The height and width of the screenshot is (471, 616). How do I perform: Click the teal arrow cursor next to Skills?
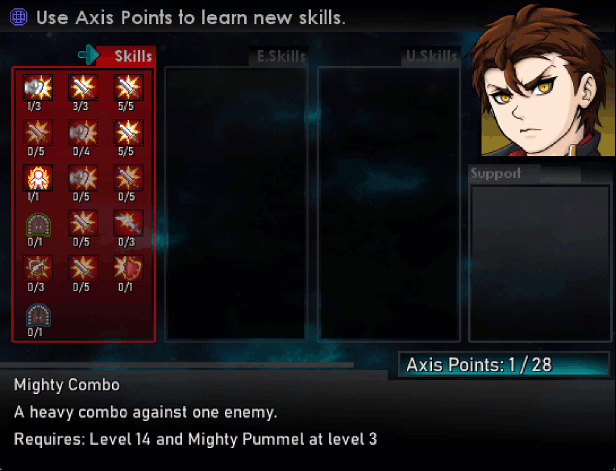point(88,54)
